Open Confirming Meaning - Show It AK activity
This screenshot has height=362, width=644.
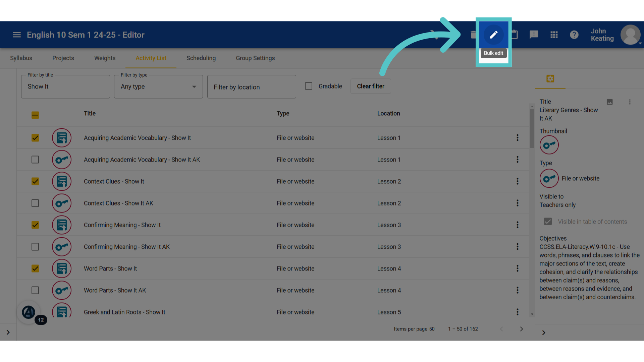tap(127, 247)
